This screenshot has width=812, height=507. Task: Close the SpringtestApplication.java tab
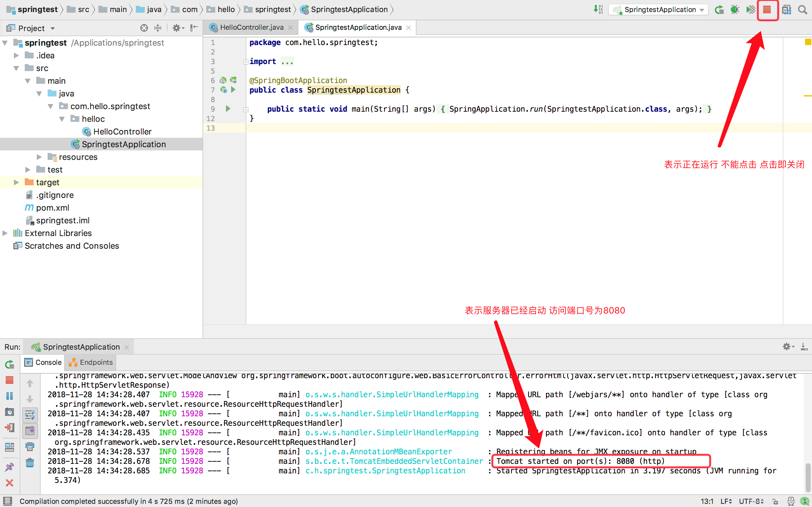click(x=409, y=28)
